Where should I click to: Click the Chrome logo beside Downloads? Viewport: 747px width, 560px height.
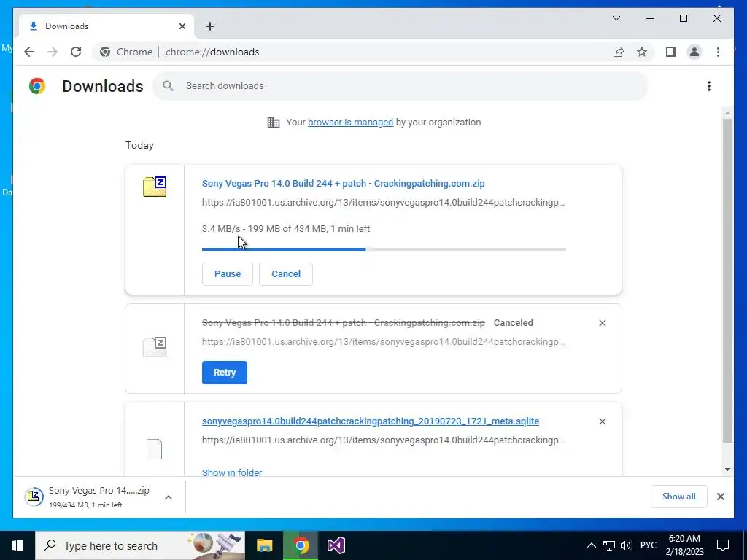tap(37, 86)
